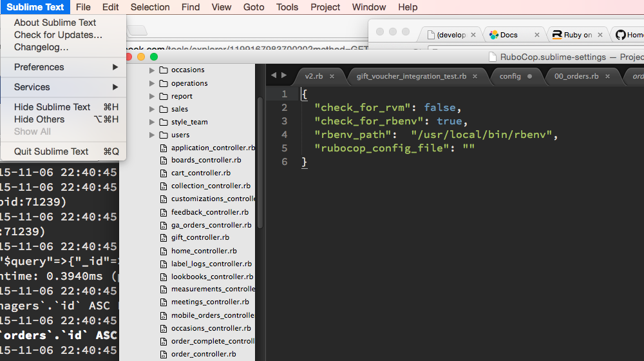644x361 pixels.
Task: Click the feedback_controller.rb file icon
Action: click(x=164, y=213)
